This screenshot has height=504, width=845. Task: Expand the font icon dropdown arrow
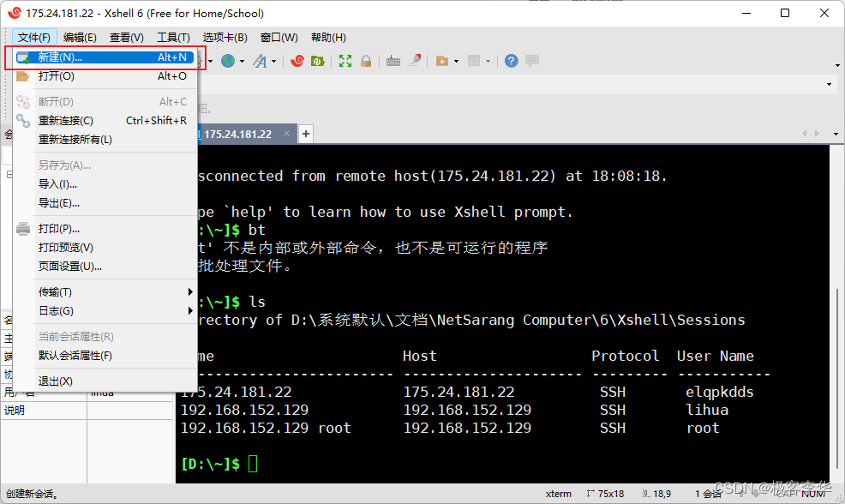click(273, 62)
